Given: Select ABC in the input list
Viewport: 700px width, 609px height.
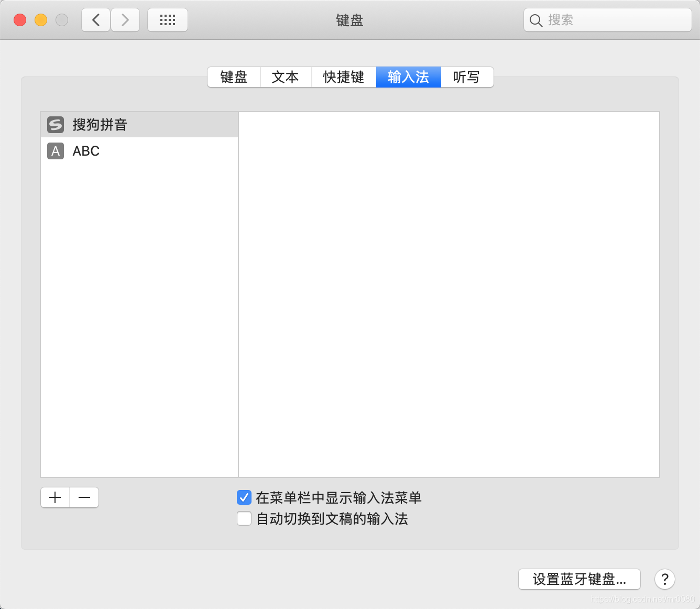Looking at the screenshot, I should point(139,151).
